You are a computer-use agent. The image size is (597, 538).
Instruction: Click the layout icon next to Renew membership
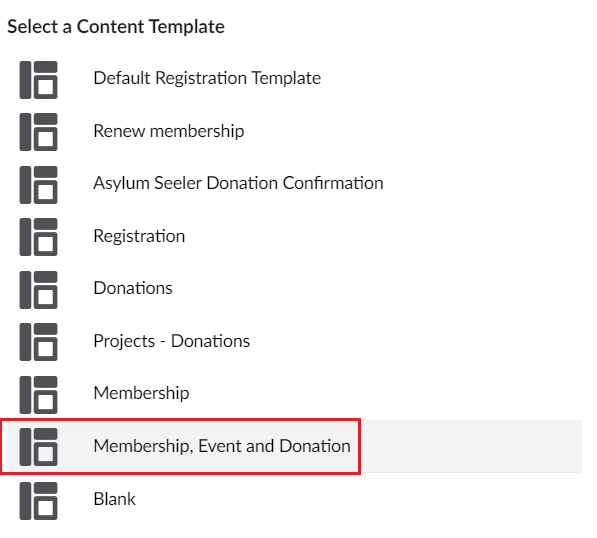click(x=38, y=132)
